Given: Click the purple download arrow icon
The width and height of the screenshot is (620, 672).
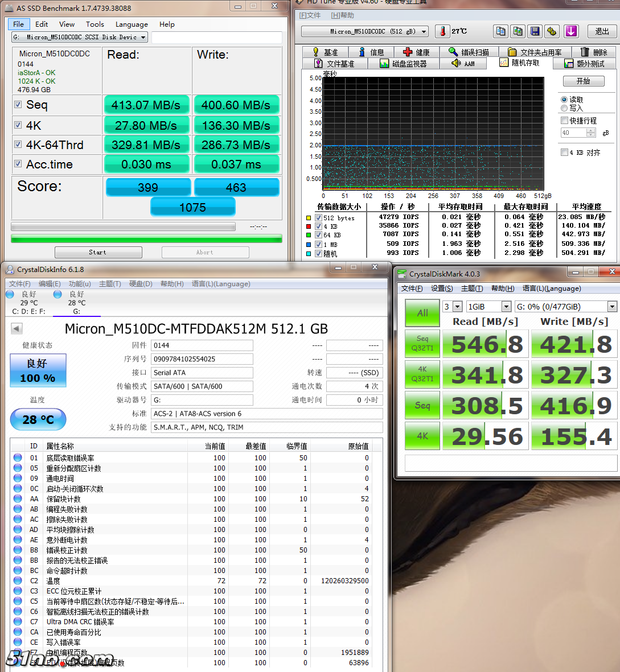Looking at the screenshot, I should click(571, 31).
